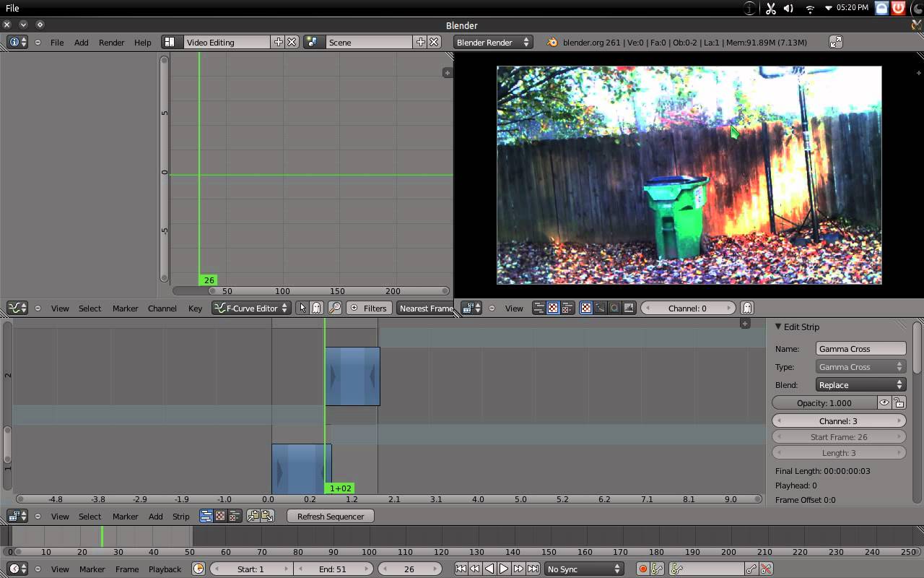924x578 pixels.
Task: Select the Image Preview display mode
Action: point(585,308)
